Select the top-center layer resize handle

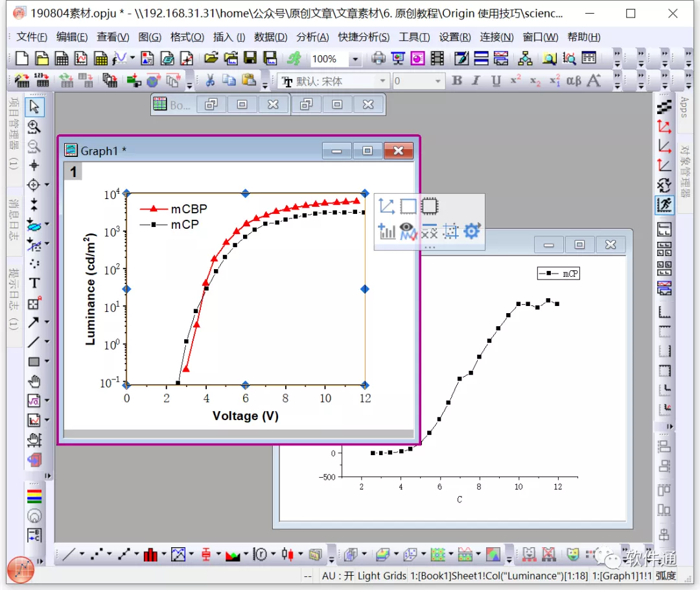click(245, 193)
